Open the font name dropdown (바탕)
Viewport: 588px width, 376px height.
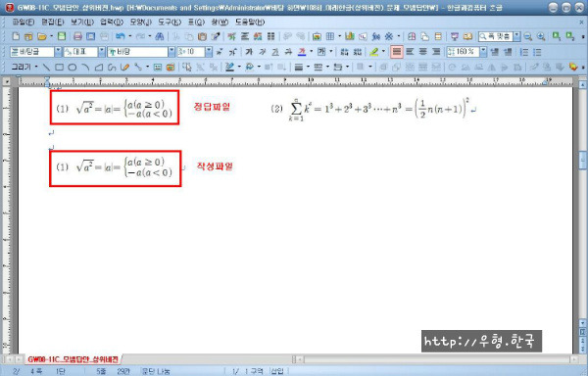point(171,52)
